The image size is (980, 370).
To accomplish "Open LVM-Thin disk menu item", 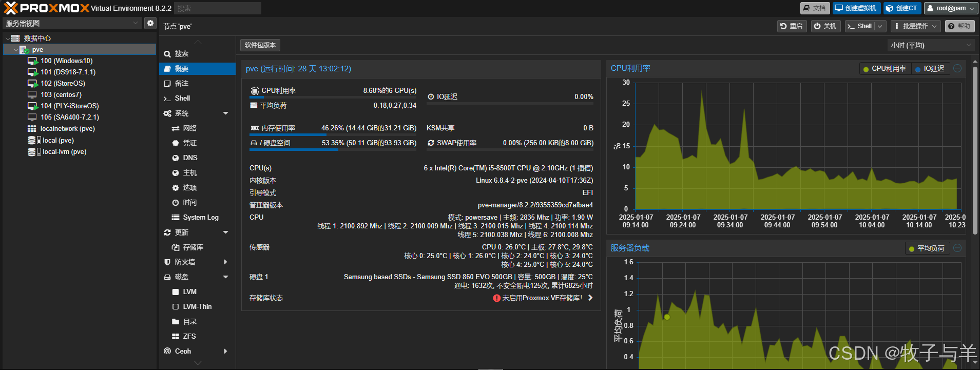I will click(197, 307).
